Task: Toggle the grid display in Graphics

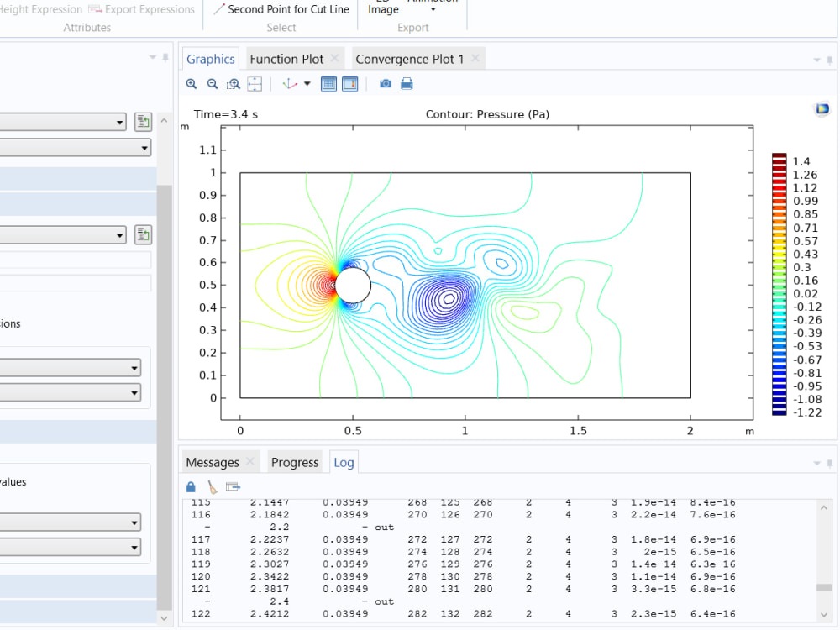Action: tap(328, 83)
